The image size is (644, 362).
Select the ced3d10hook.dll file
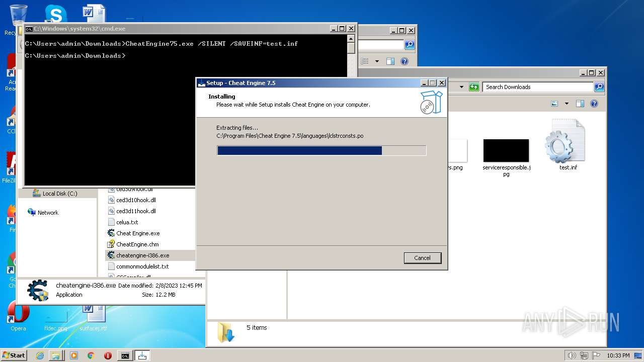[132, 200]
